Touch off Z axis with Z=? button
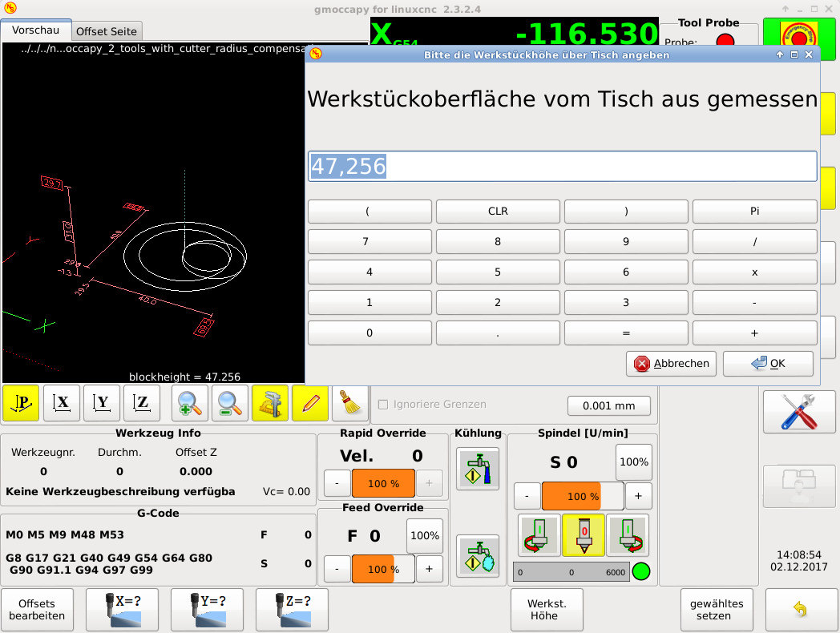 (292, 610)
